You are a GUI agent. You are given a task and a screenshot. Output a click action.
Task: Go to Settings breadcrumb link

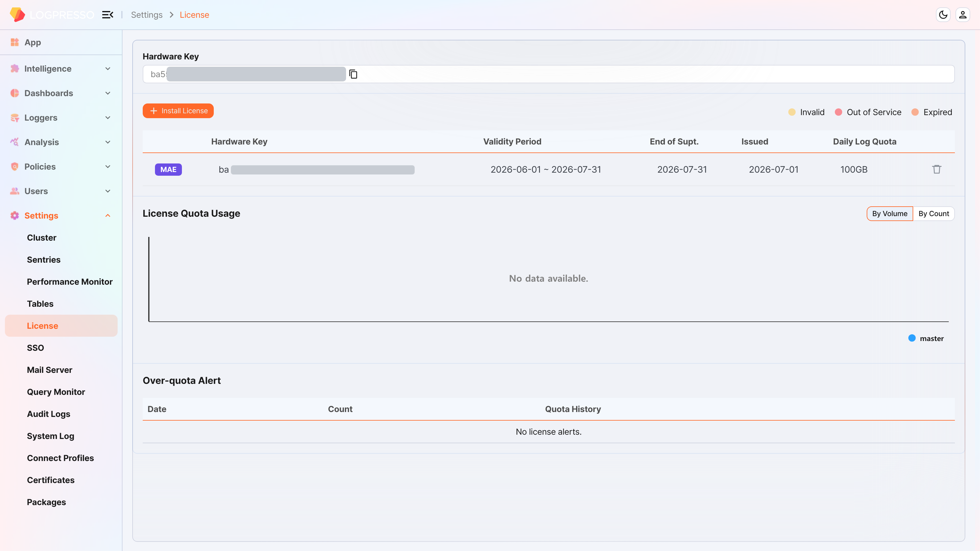point(146,15)
